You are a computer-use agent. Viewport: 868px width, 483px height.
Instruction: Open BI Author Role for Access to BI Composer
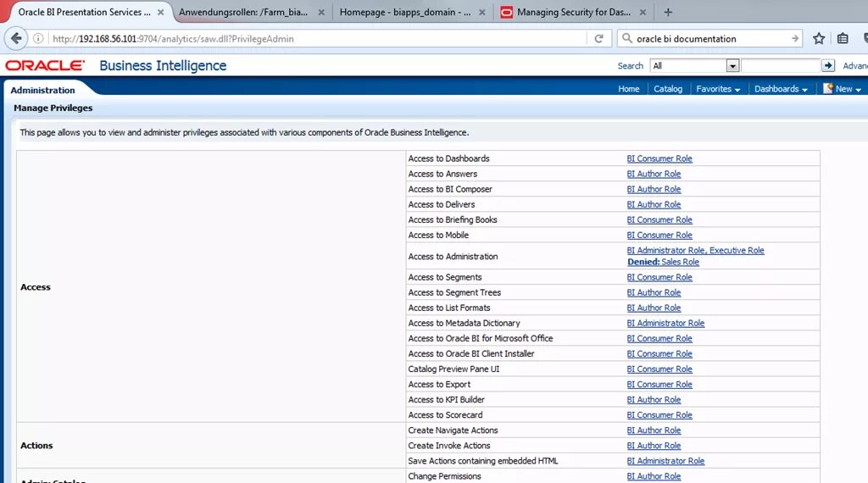pos(654,189)
